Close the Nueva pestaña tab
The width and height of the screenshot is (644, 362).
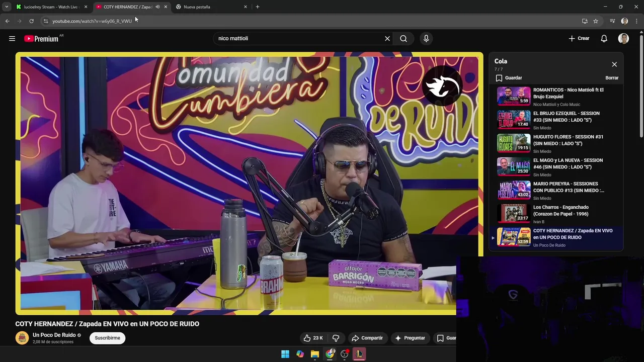246,7
